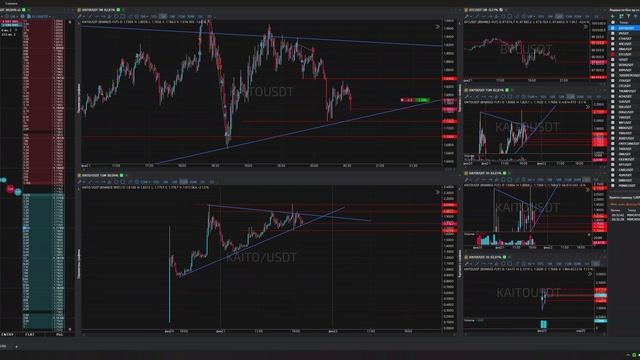The image size is (640, 360).
Task: Click the highlighted timeframe button in the BTCUSDT chart toolbar
Action: point(559,17)
